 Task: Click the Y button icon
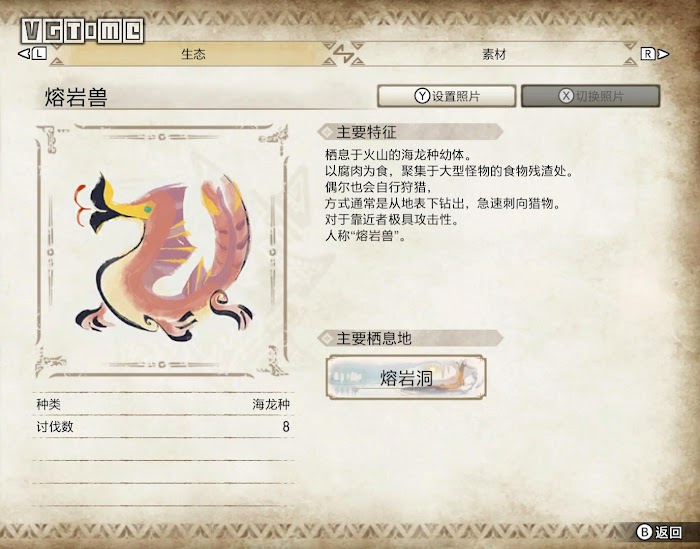[422, 96]
